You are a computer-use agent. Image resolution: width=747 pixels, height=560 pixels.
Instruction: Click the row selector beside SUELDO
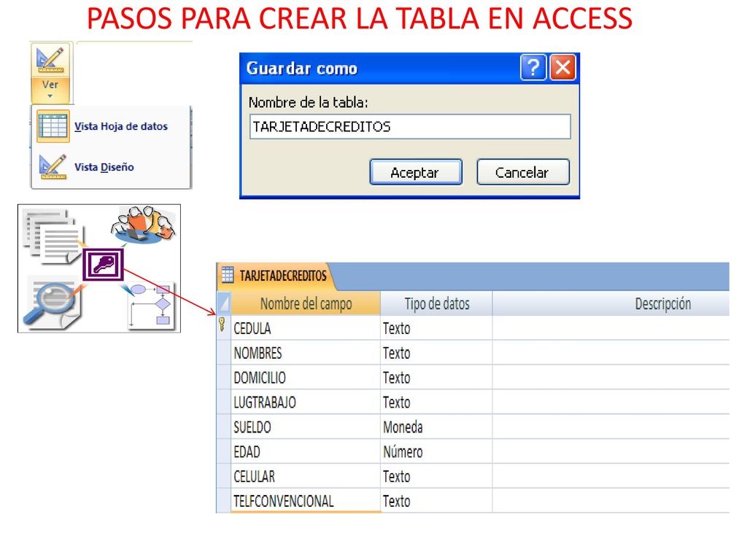[223, 427]
